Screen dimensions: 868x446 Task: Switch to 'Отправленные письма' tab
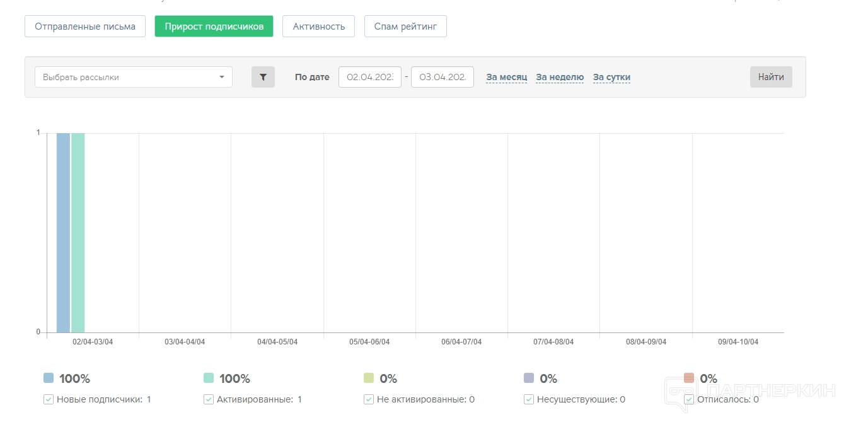coord(85,26)
